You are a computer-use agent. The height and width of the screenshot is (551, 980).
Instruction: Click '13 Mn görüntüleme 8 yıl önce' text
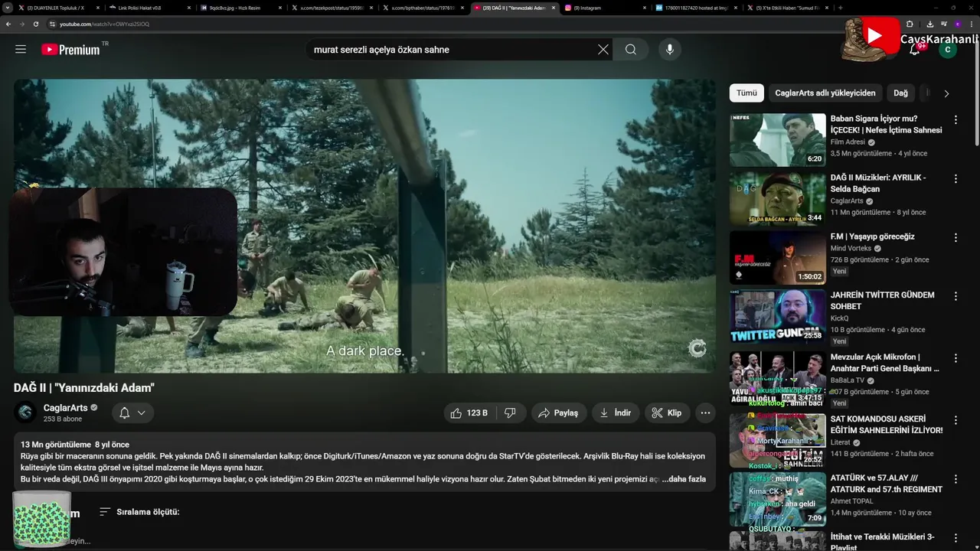point(75,445)
